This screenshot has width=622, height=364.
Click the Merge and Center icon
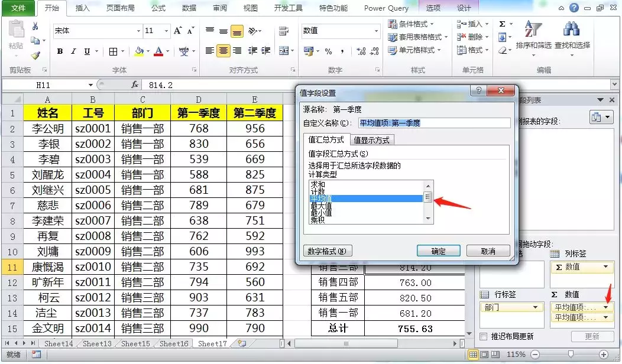[x=284, y=51]
